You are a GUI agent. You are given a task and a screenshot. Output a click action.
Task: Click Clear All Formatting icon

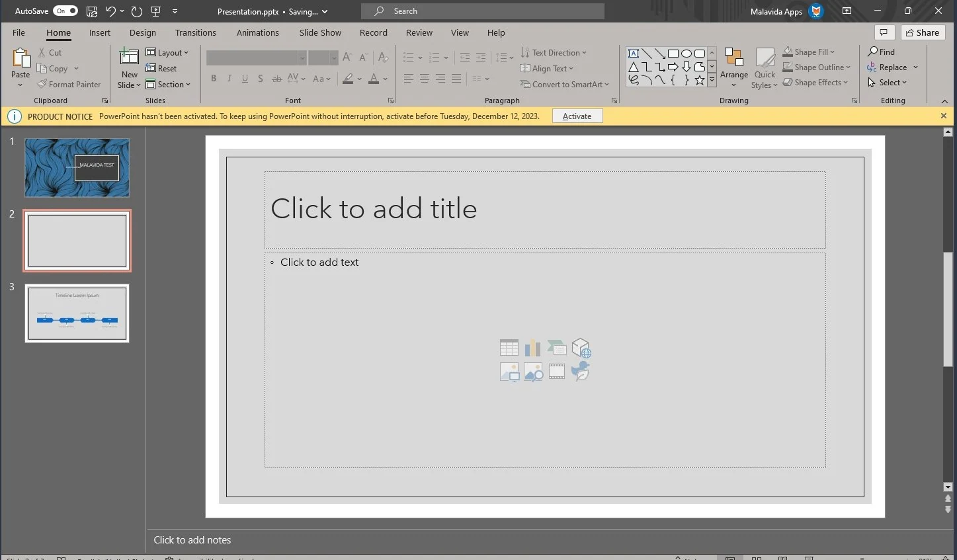[x=384, y=58]
